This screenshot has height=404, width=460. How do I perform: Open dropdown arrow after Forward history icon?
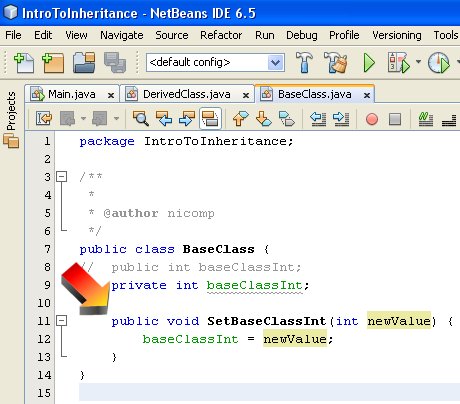coord(116,118)
